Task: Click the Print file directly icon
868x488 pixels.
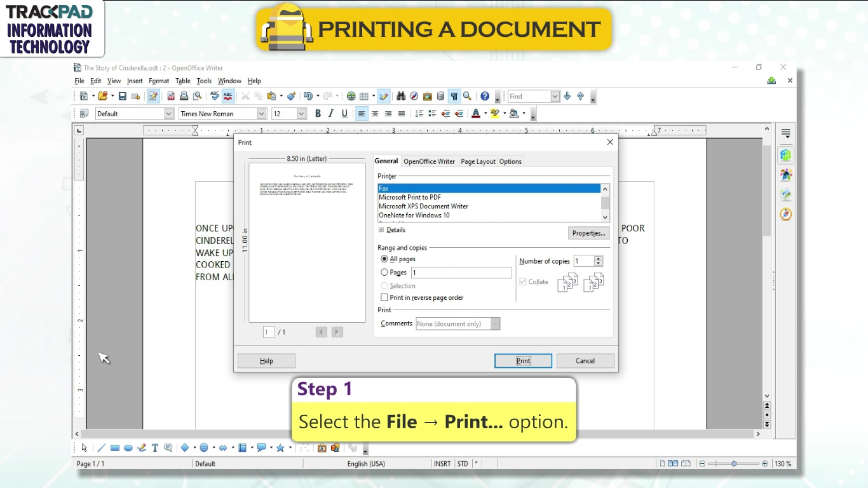Action: pyautogui.click(x=184, y=97)
